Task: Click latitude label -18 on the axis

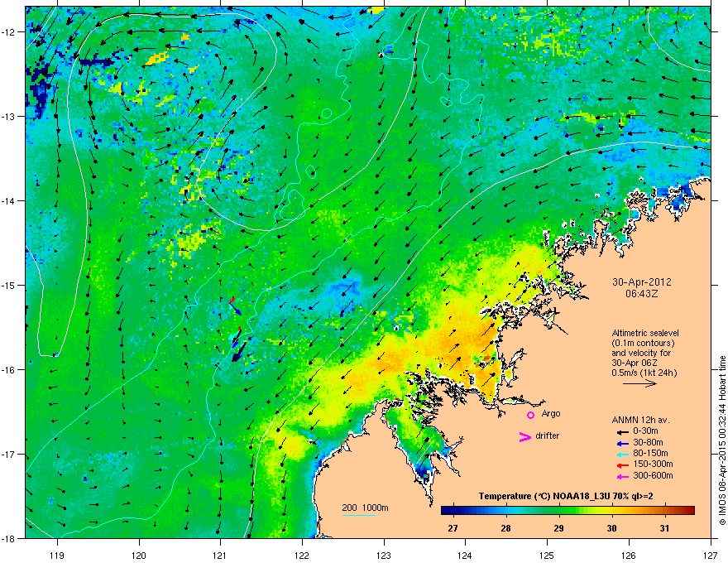Action: tap(9, 538)
